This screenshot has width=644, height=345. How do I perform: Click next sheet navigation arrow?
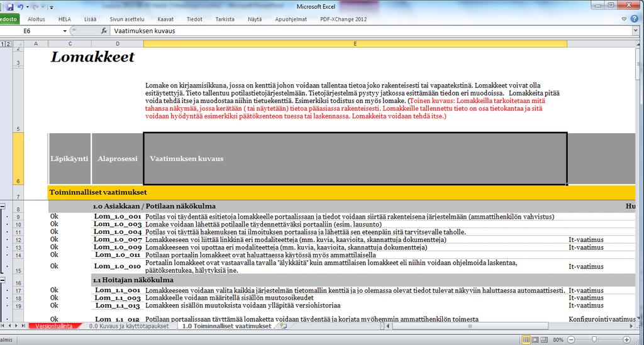[16, 326]
